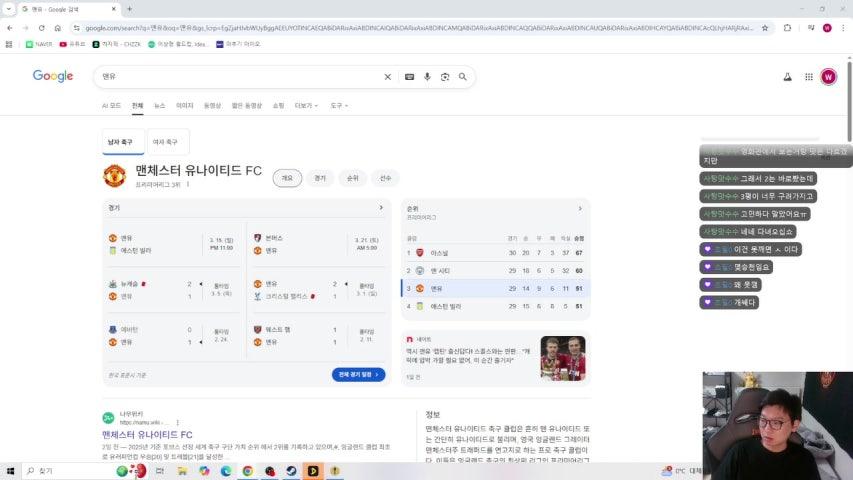Click the browser address bar URL
Image resolution: width=853 pixels, height=480 pixels.
(419, 28)
